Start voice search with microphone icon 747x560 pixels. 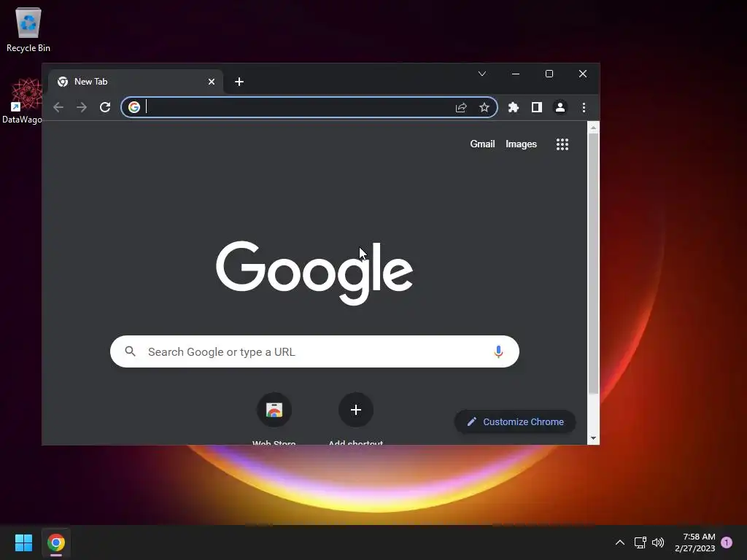(498, 351)
